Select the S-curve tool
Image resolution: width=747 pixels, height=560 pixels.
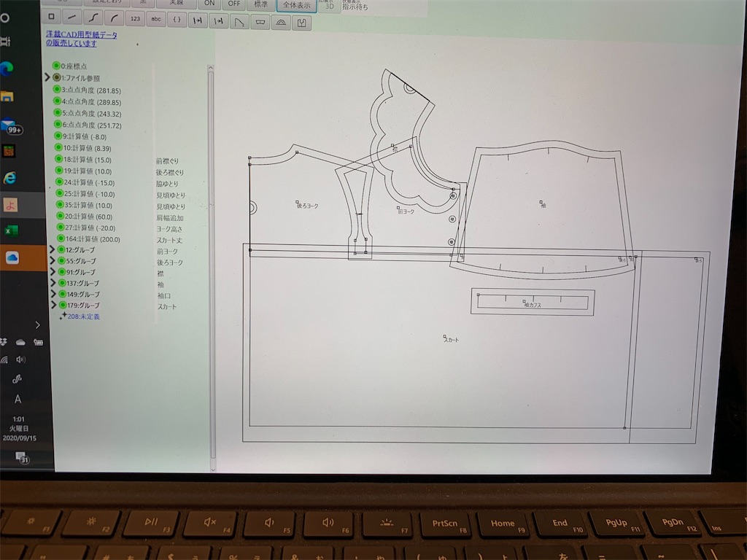[x=93, y=17]
